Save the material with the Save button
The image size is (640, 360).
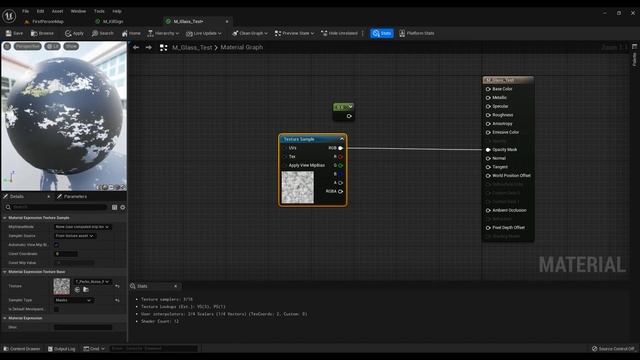pos(14,33)
